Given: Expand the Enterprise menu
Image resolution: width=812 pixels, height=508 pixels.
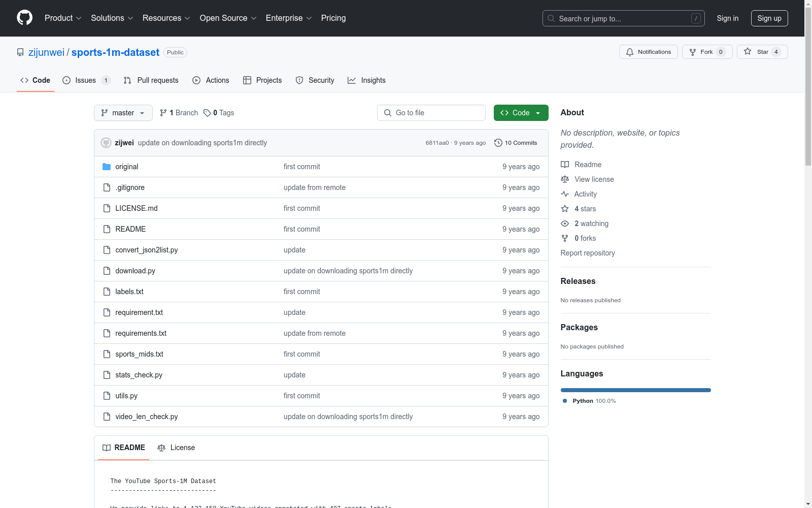Looking at the screenshot, I should (289, 18).
